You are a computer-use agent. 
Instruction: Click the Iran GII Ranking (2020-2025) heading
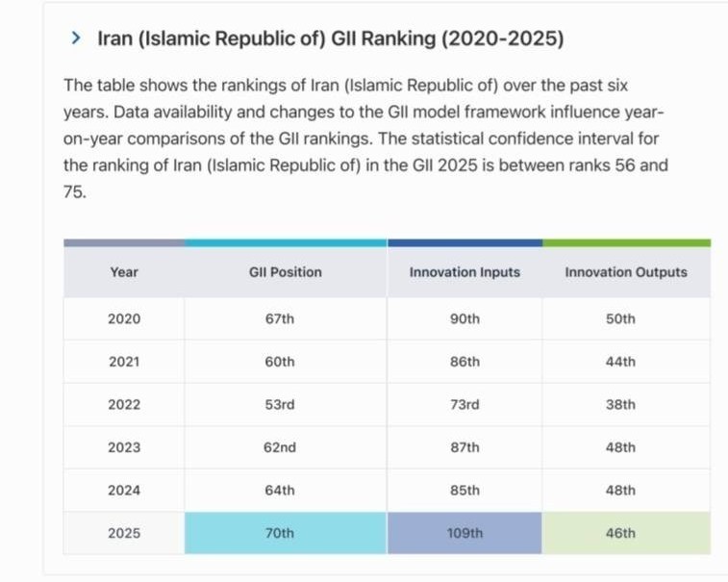point(331,38)
